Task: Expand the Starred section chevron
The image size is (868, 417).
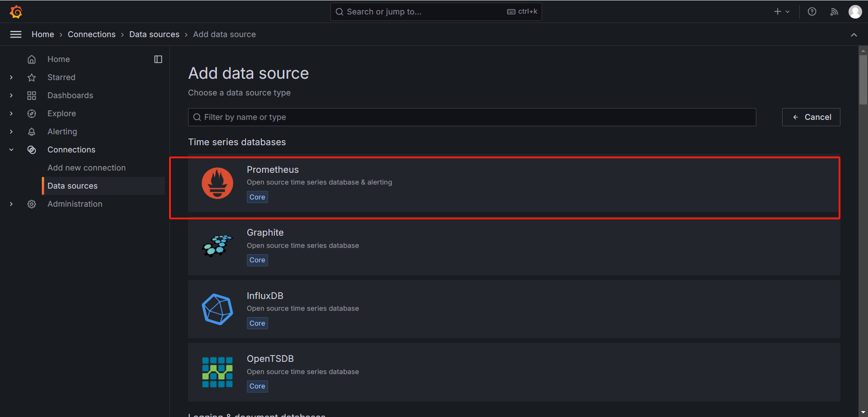Action: (11, 77)
